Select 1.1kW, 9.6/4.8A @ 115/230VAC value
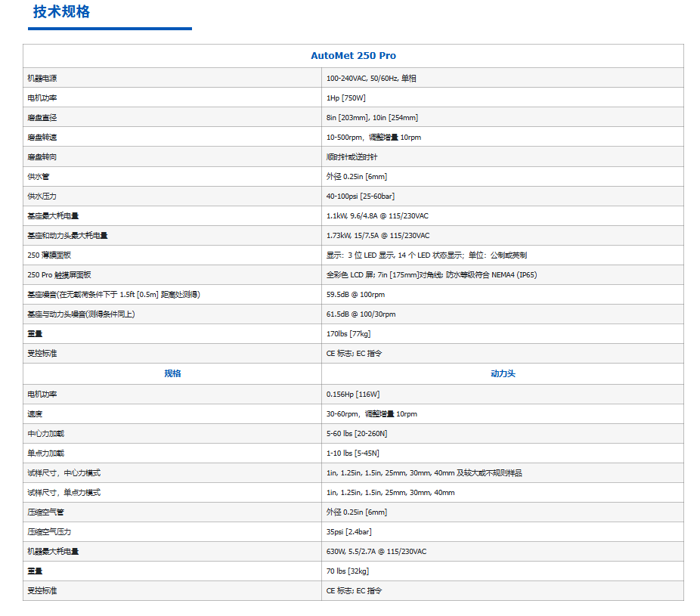 [x=377, y=215]
